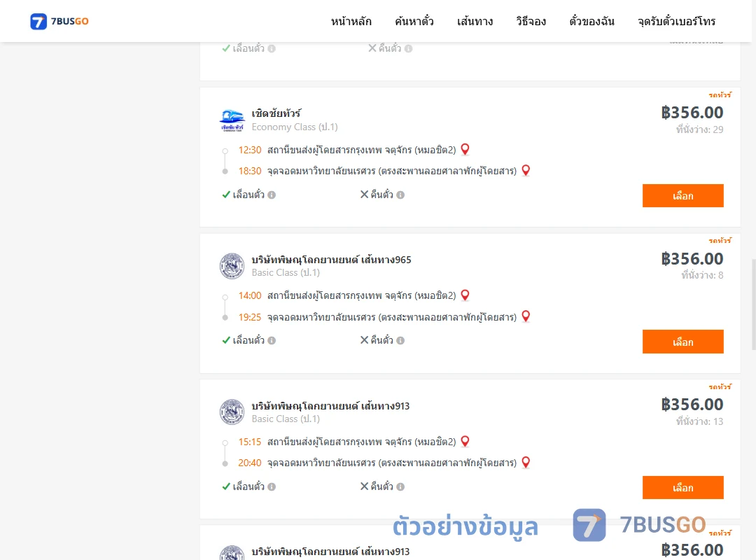Open the ค้นหาตั๋ว menu item
This screenshot has width=756, height=560.
[414, 21]
